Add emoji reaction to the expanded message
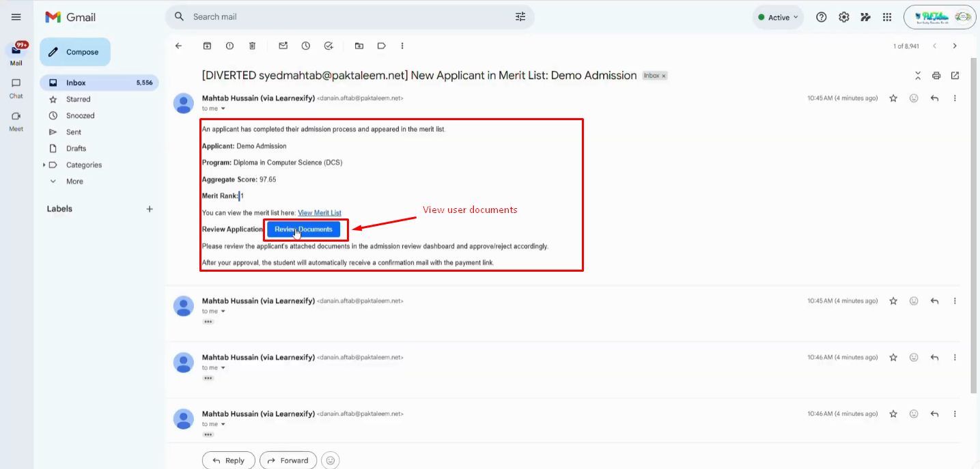This screenshot has width=980, height=469. tap(914, 98)
